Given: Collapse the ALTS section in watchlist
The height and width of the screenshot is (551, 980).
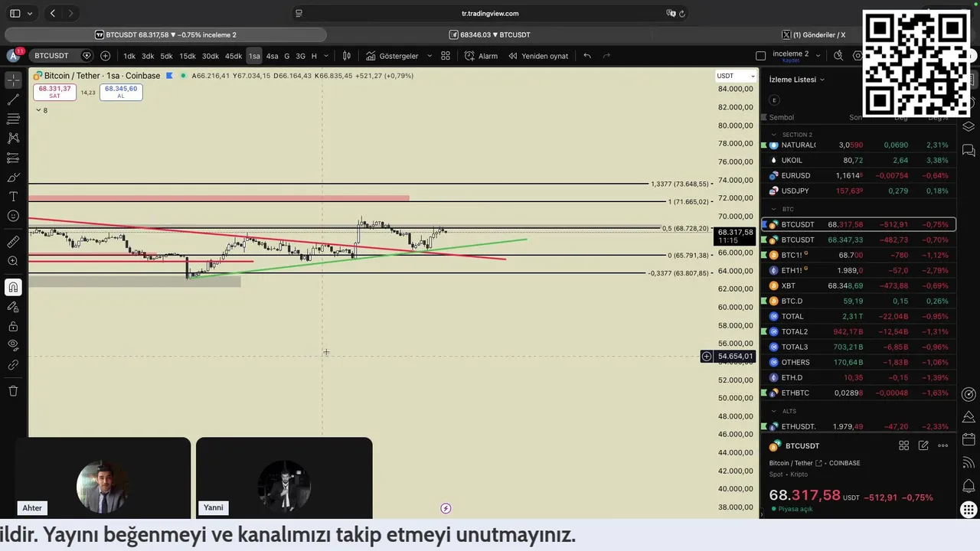Looking at the screenshot, I should click(773, 411).
